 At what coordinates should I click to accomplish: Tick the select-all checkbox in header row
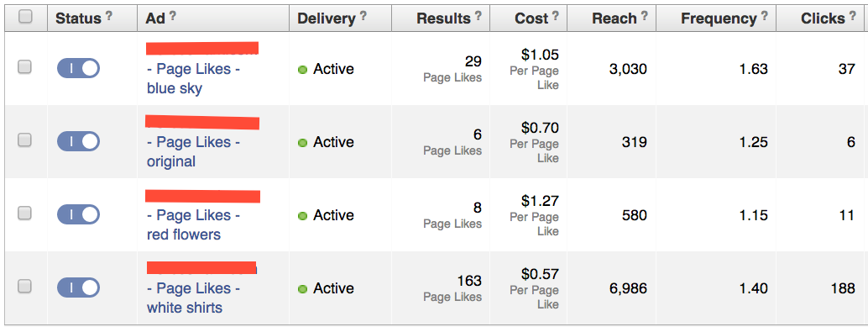[x=25, y=17]
